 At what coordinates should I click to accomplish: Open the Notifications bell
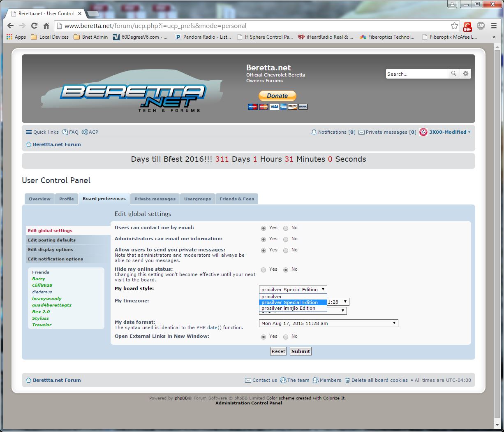(314, 132)
